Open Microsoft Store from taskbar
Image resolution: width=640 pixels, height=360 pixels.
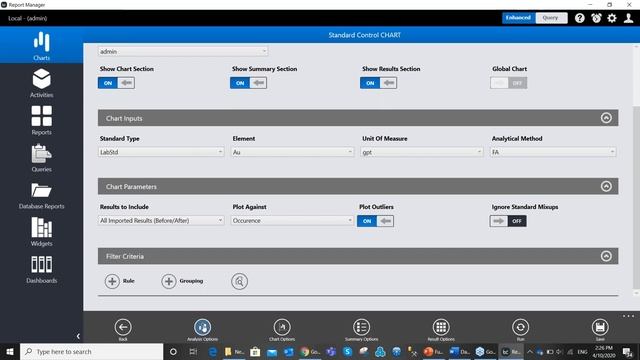(x=255, y=351)
